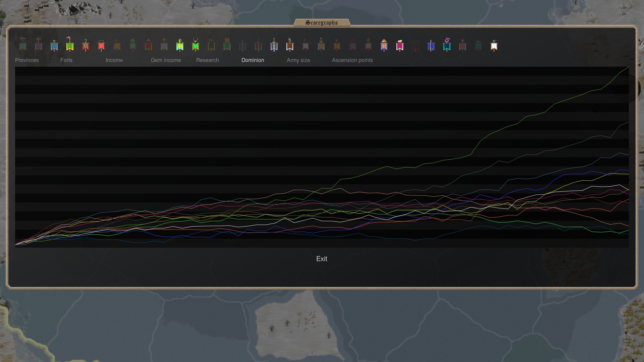
Task: Click green banner with knotwork square topper
Action: point(227,45)
